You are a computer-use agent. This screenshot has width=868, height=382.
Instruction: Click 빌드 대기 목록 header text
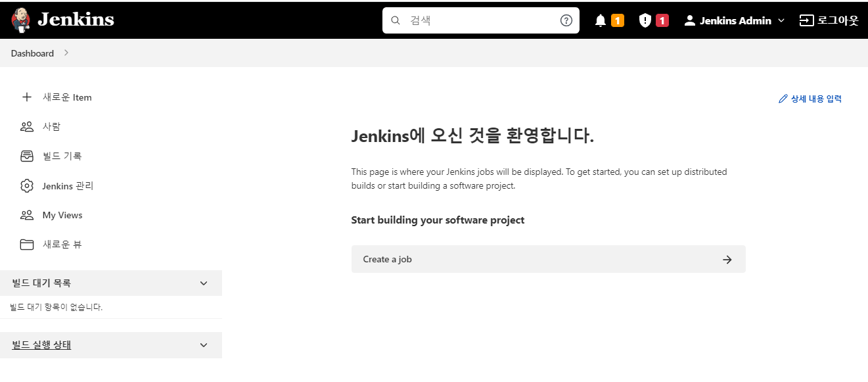41,283
